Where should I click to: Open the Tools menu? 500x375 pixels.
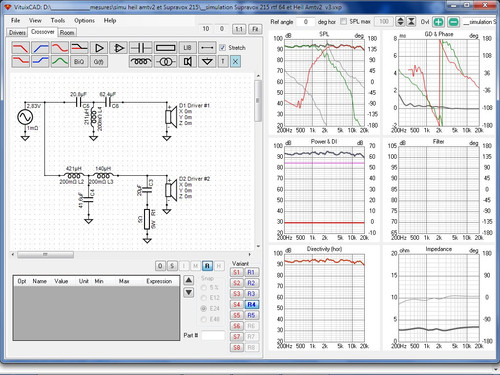click(x=58, y=20)
